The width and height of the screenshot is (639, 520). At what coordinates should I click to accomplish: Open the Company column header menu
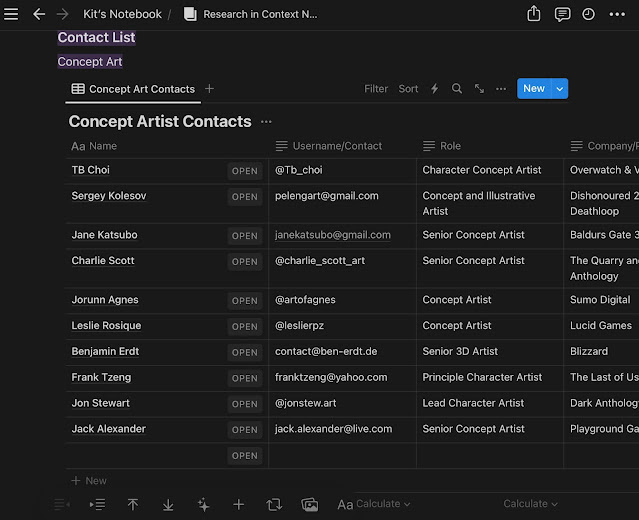(602, 146)
